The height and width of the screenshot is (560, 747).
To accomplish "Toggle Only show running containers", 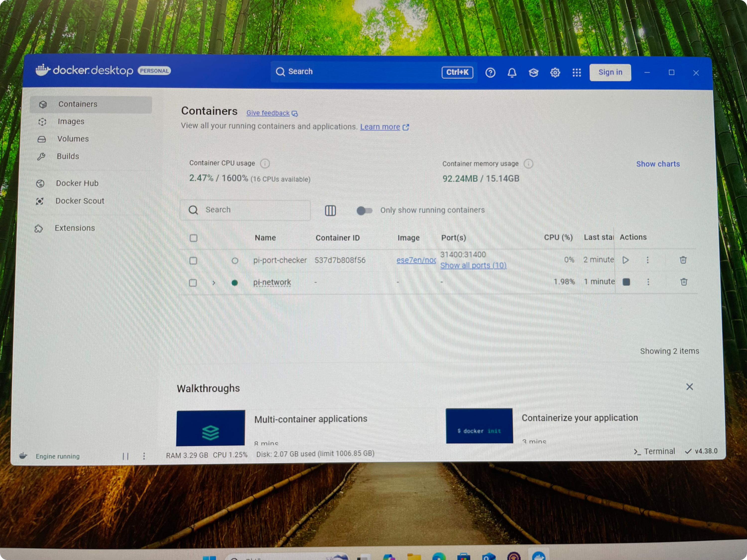I will (364, 211).
